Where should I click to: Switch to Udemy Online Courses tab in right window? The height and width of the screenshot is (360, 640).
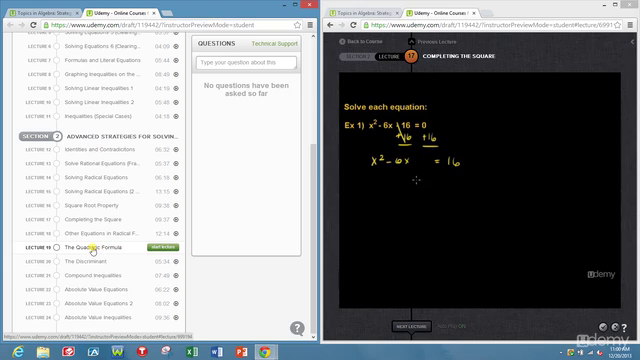[x=441, y=13]
